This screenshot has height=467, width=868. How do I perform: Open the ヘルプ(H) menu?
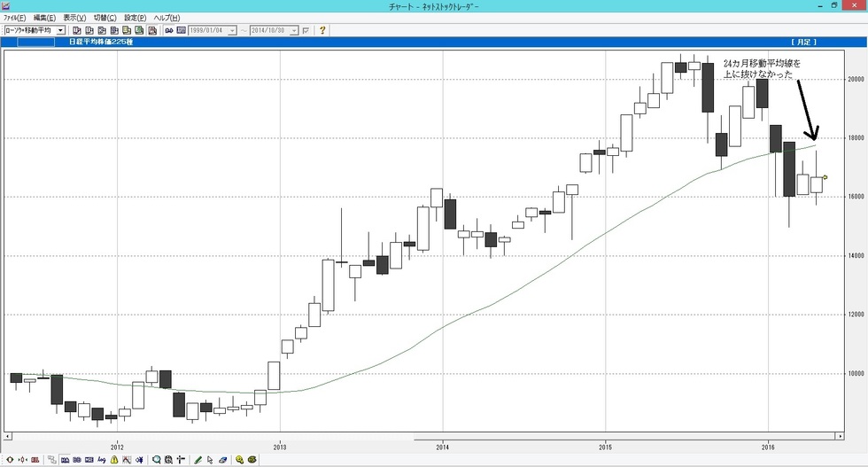pyautogui.click(x=167, y=18)
